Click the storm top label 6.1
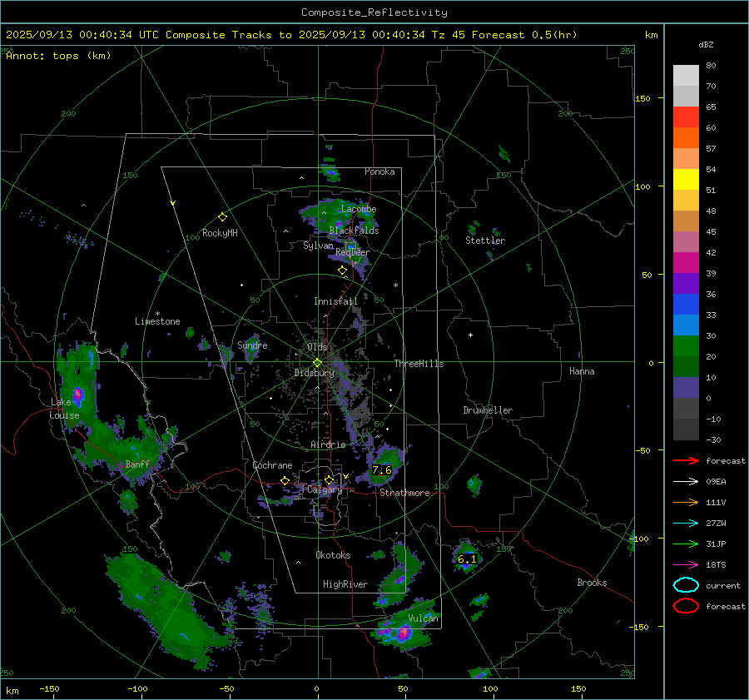The width and height of the screenshot is (749, 700). click(x=467, y=559)
